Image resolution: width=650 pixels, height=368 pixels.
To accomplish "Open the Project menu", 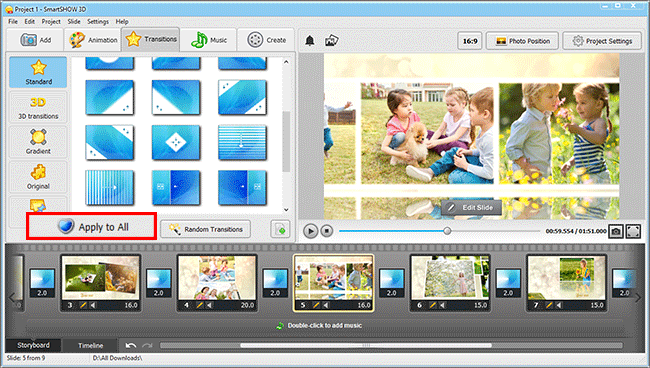I will pyautogui.click(x=51, y=22).
